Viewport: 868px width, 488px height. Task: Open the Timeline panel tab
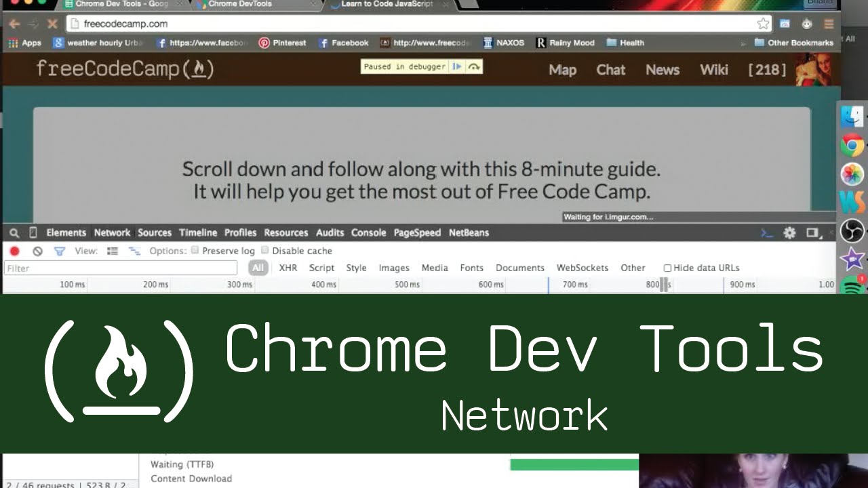pyautogui.click(x=198, y=232)
